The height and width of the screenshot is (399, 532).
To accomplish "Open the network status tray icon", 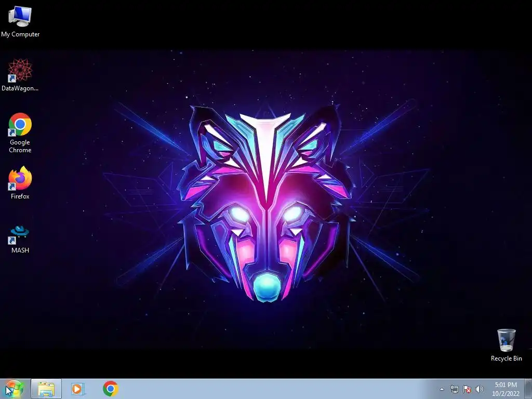I will pyautogui.click(x=454, y=389).
